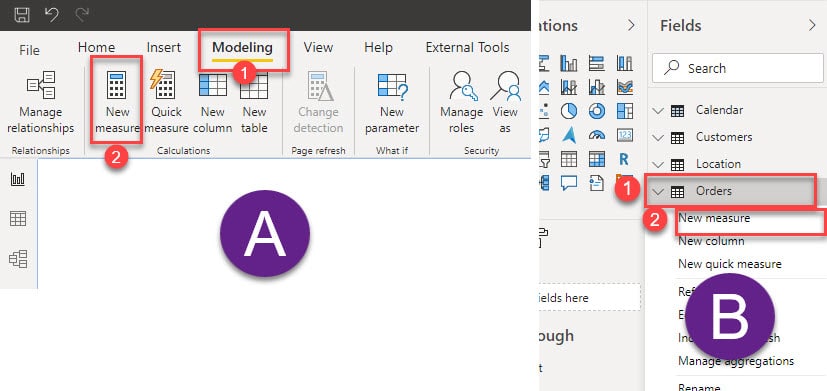Switch to the Data view sidebar icon

(18, 218)
